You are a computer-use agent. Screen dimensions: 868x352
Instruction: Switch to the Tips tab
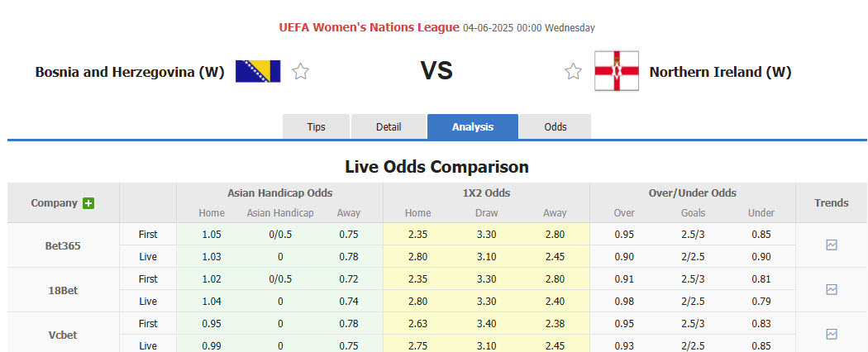316,126
